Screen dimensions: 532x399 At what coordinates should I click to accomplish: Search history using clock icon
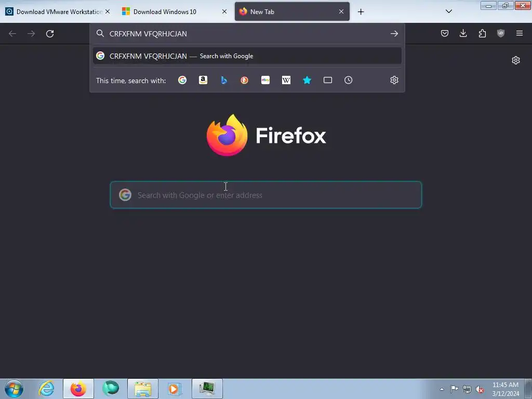pyautogui.click(x=349, y=80)
